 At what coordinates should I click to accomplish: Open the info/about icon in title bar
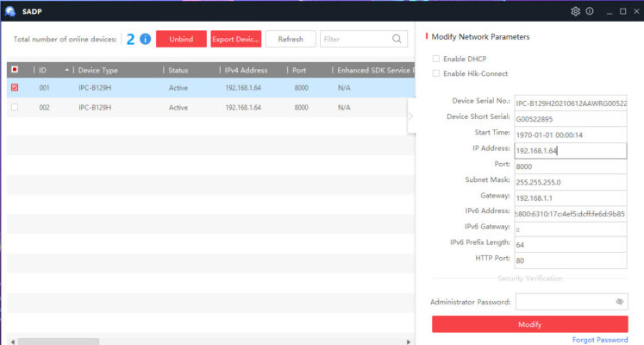(x=590, y=11)
